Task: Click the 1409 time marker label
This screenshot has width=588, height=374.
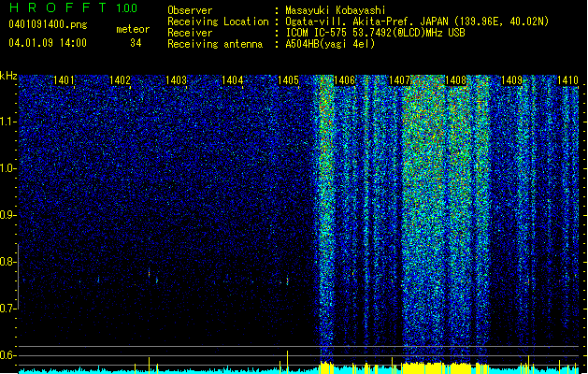Action: tap(512, 80)
